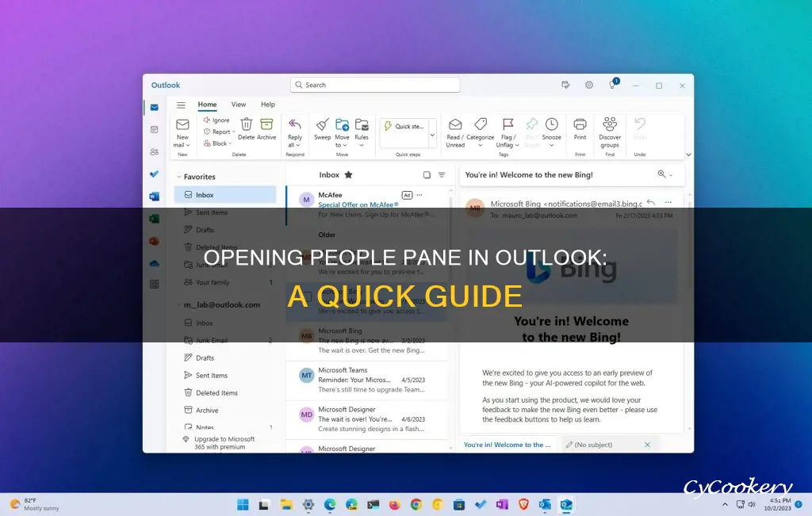The height and width of the screenshot is (516, 812).
Task: Launch Firefox from the taskbar
Action: point(395,504)
